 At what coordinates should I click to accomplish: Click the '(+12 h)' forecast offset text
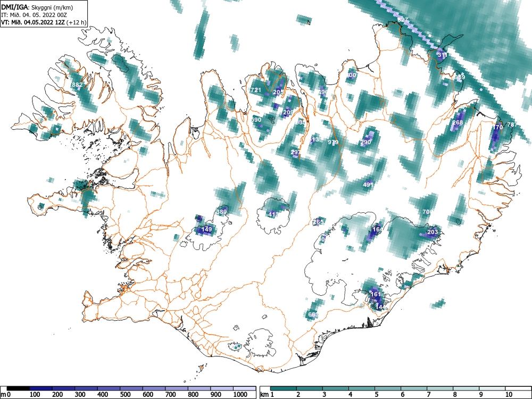(x=77, y=22)
